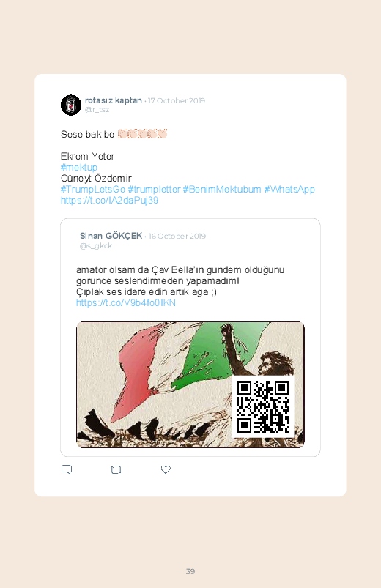Open the #TrumpLetsGo hashtag

pyautogui.click(x=93, y=190)
